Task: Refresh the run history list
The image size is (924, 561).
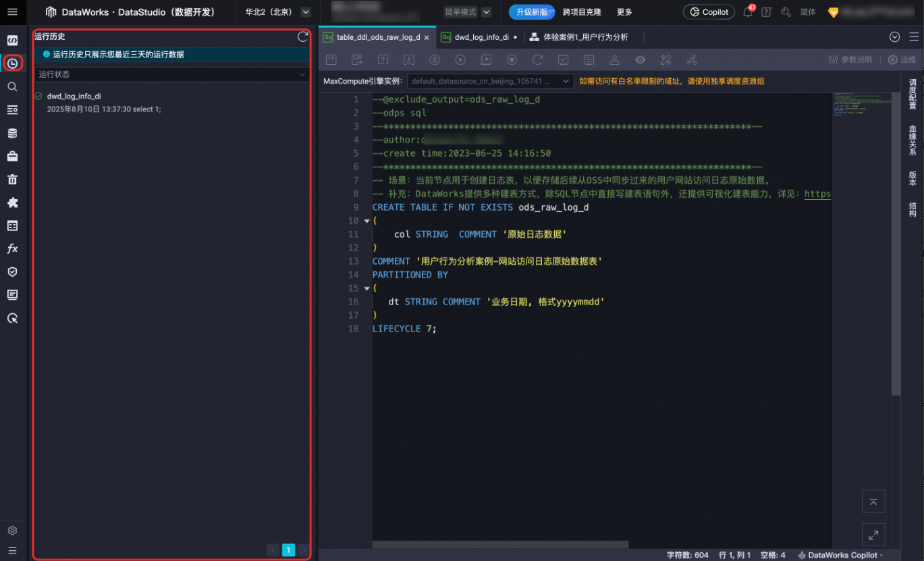Action: (302, 37)
